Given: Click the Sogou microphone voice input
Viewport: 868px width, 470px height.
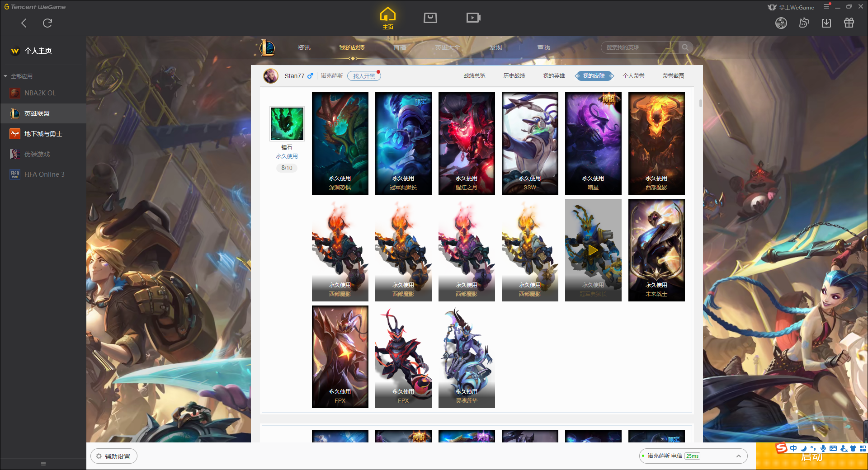Looking at the screenshot, I should tap(823, 448).
